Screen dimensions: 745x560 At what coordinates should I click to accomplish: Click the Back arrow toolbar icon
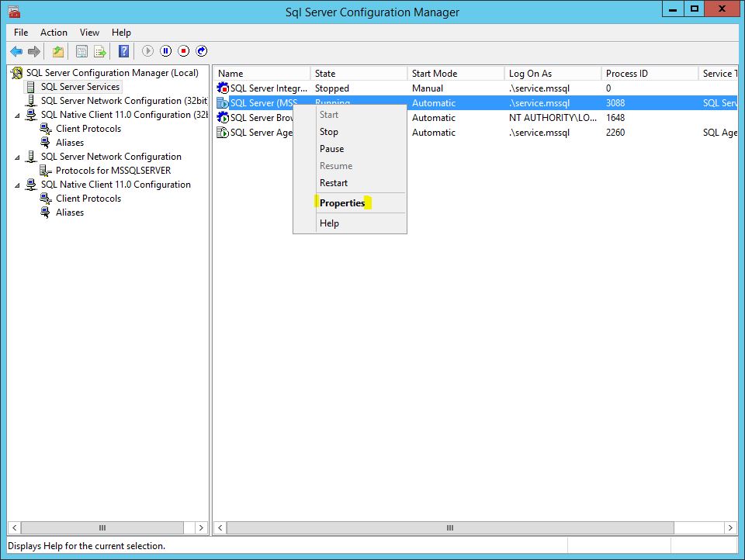[16, 51]
